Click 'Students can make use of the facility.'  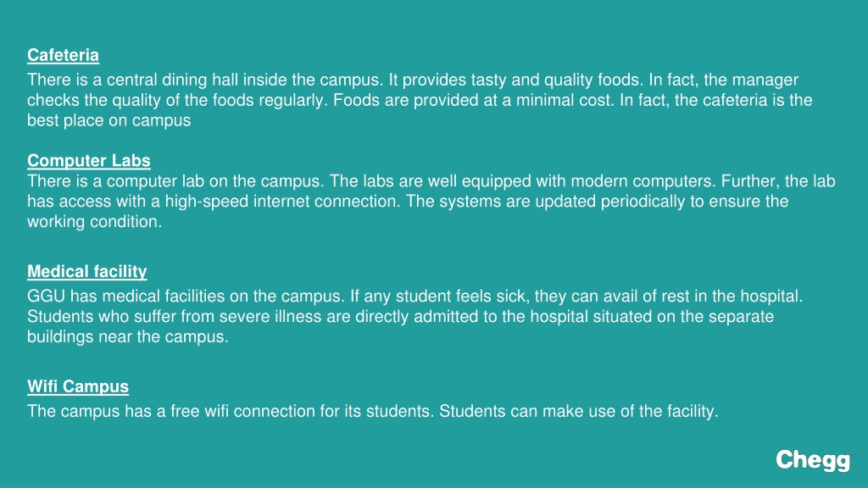pyautogui.click(x=578, y=411)
